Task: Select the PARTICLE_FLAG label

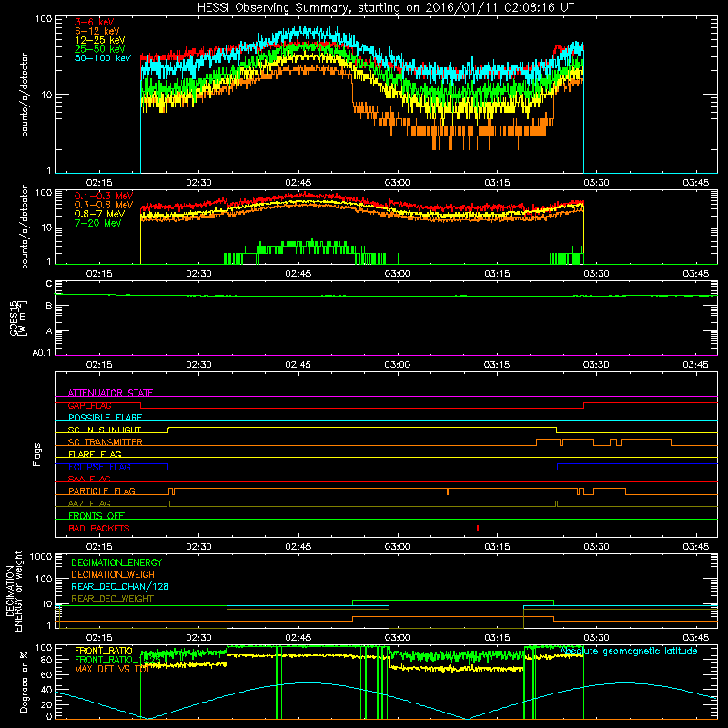Action: (102, 490)
